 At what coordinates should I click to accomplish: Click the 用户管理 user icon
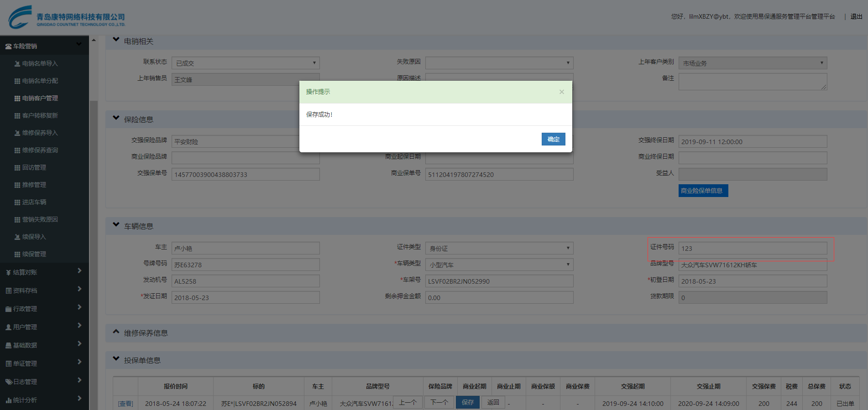[8, 327]
